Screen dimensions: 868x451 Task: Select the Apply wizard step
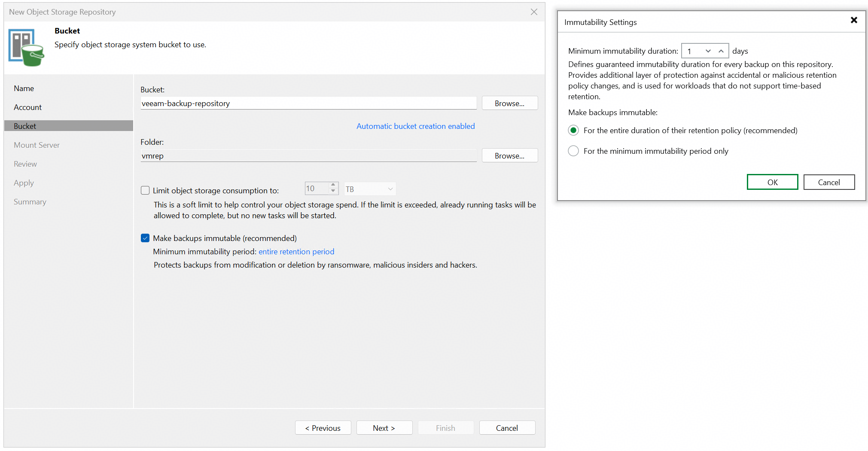24,183
